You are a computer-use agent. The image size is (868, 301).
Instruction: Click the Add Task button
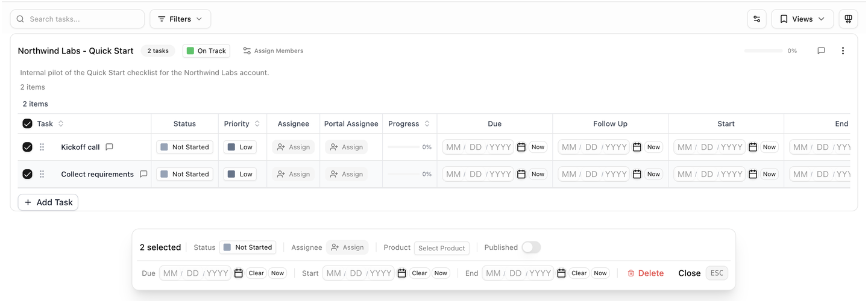(x=48, y=202)
